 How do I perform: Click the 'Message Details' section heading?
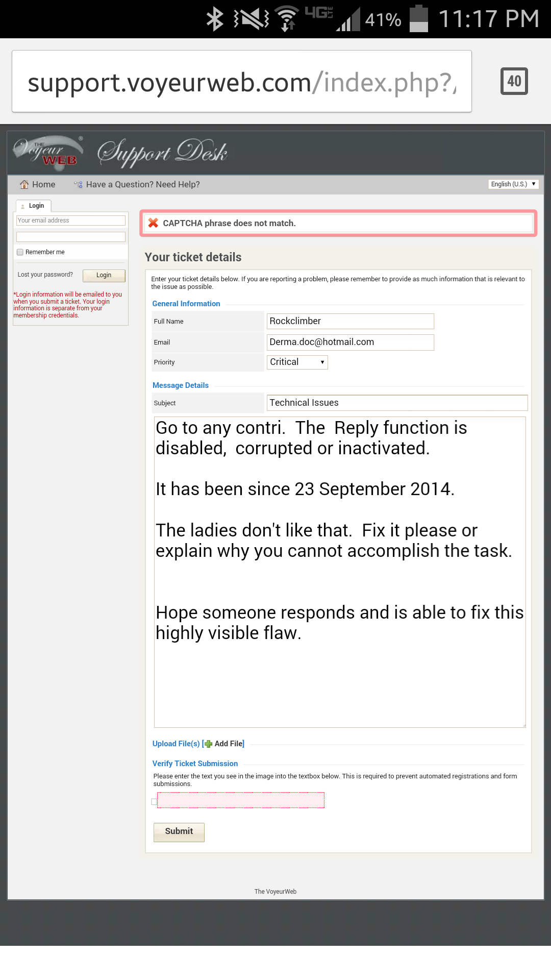pos(181,385)
